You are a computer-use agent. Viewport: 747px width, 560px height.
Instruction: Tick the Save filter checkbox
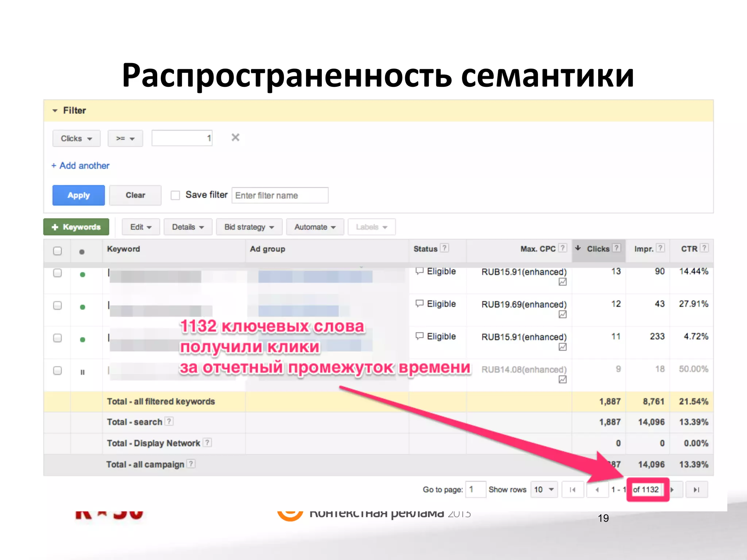(x=175, y=195)
